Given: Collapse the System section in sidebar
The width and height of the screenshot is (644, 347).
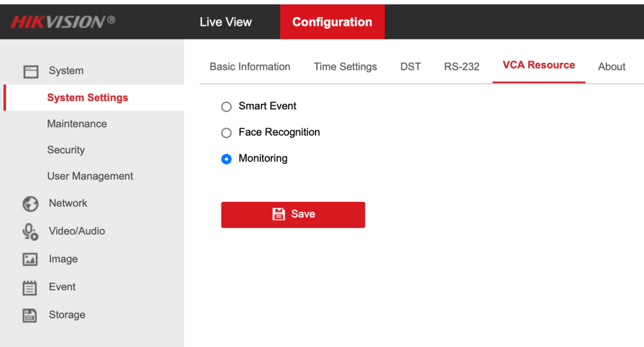Looking at the screenshot, I should (x=66, y=71).
